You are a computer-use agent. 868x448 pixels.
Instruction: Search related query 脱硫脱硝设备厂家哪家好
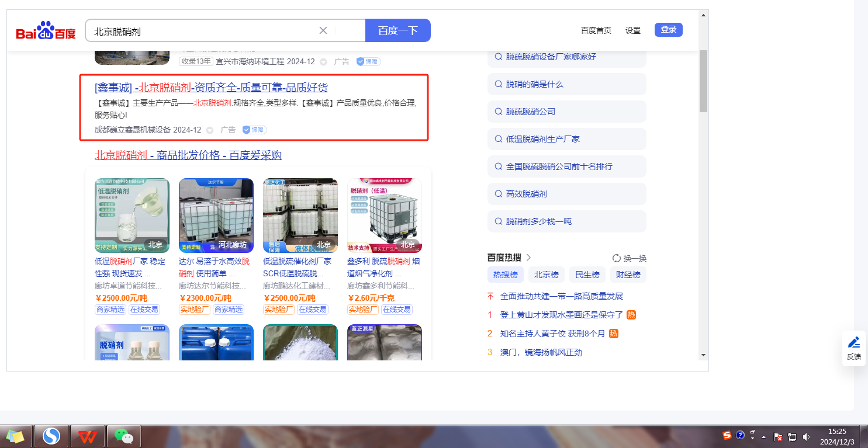pos(567,57)
